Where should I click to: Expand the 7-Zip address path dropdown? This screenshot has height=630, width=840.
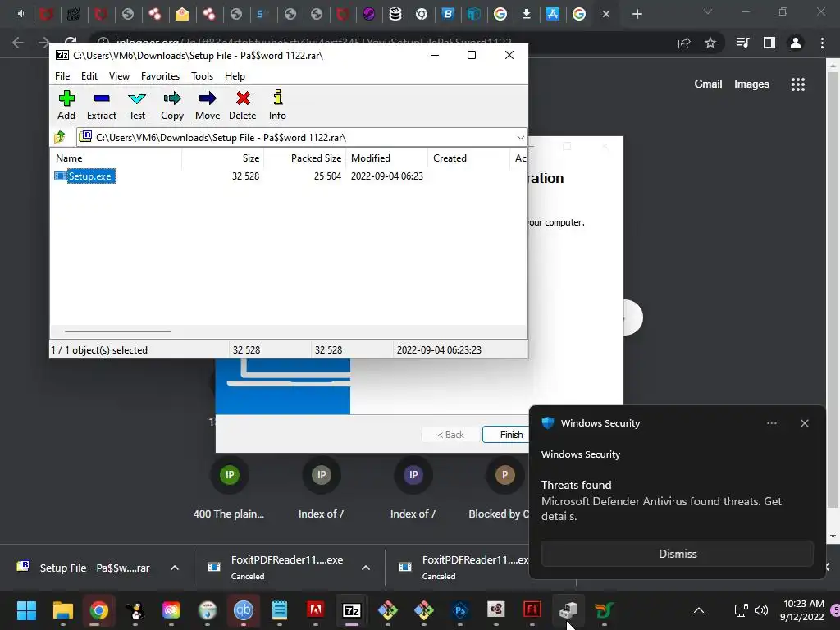520,138
